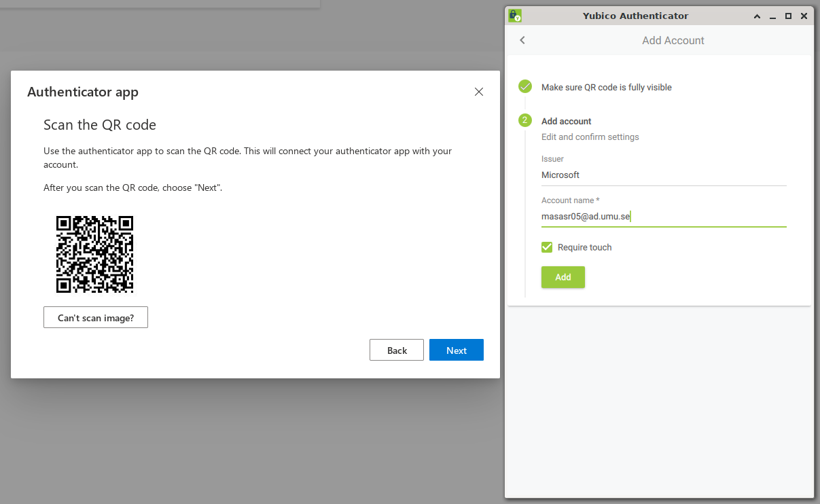Uncheck the Require touch checkbox
This screenshot has height=504, width=820.
point(547,247)
